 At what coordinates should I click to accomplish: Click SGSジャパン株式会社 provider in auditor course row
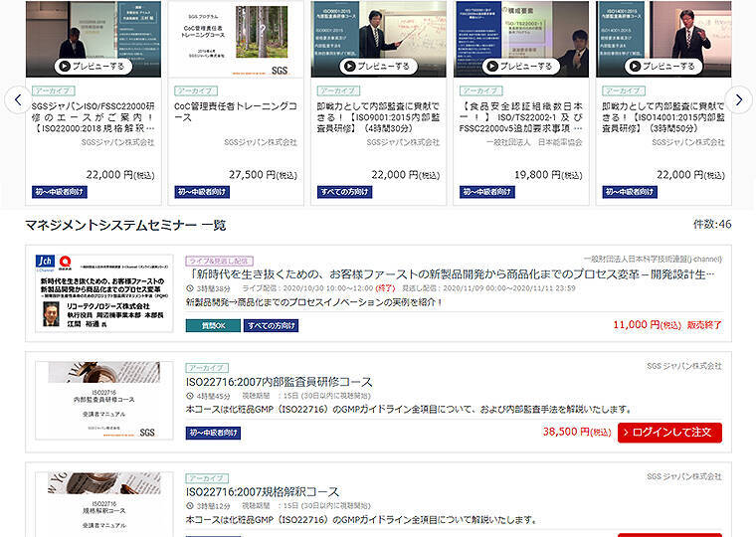pyautogui.click(x=684, y=366)
